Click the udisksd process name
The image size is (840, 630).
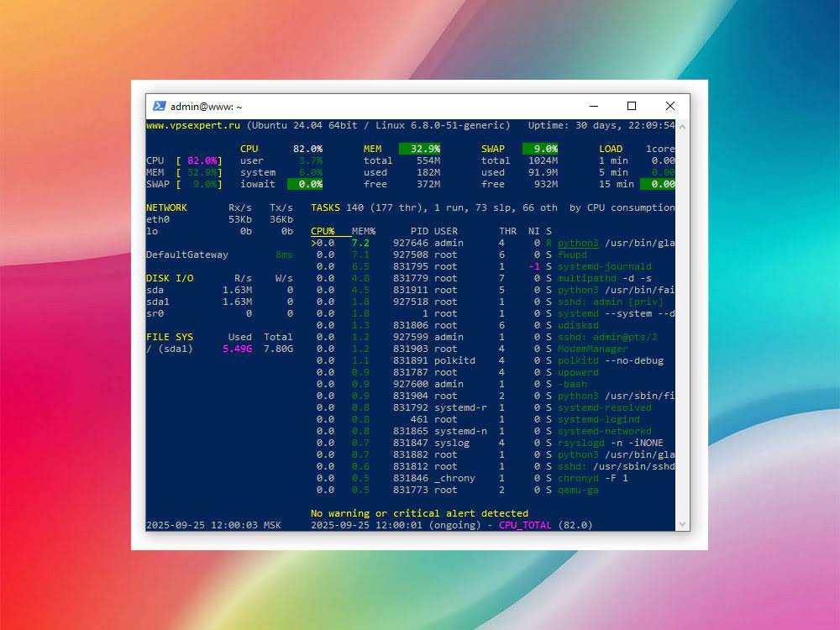(578, 326)
